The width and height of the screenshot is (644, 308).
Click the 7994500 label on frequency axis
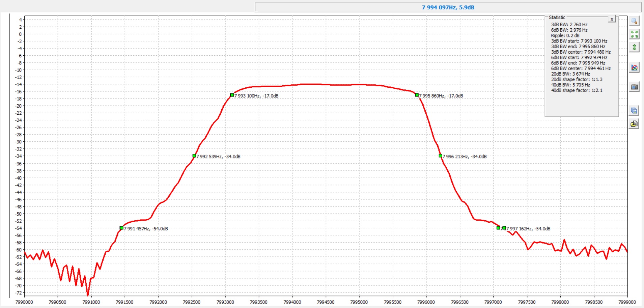(x=326, y=302)
